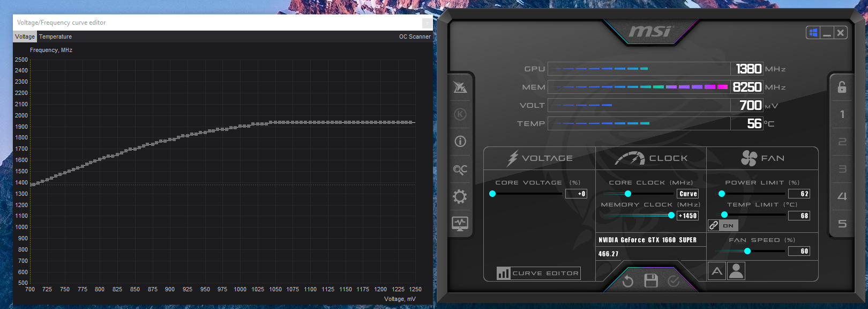
Task: Click the speedometer Clock header icon
Action: pos(630,158)
